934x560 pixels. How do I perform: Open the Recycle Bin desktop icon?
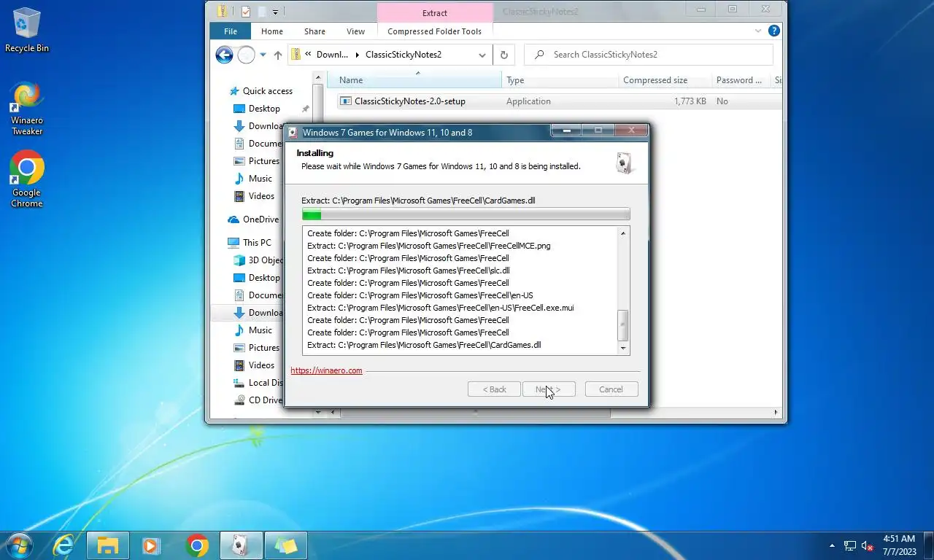click(27, 31)
